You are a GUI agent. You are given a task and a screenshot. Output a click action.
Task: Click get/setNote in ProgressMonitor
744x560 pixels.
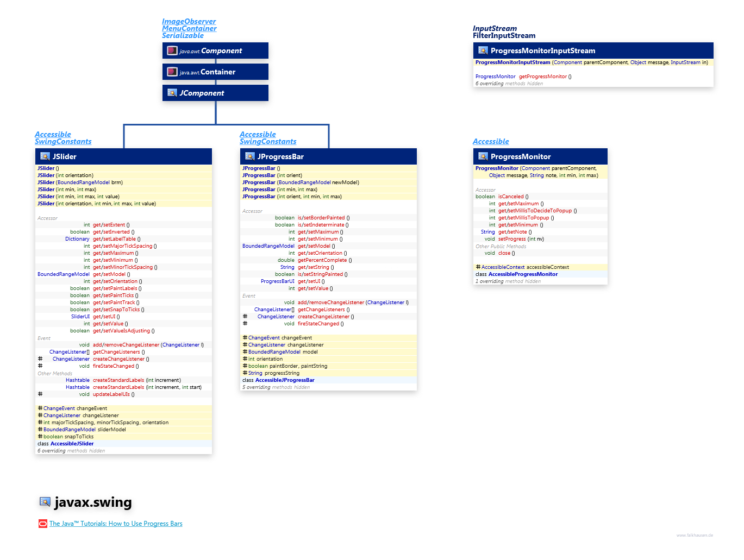tap(512, 232)
